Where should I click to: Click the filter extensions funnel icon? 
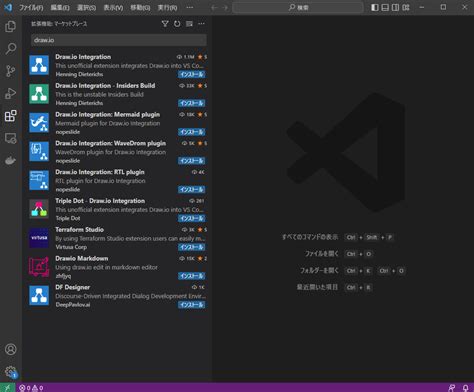click(165, 24)
